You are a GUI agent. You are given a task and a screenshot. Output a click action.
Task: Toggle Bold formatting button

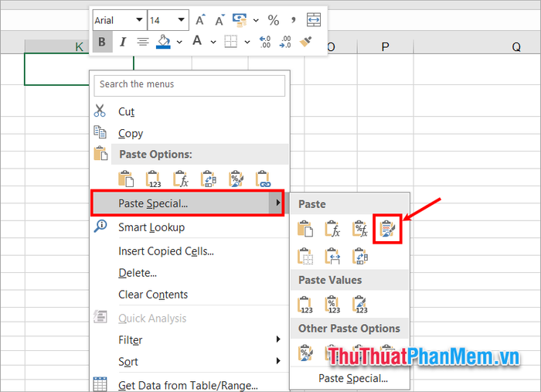click(x=101, y=42)
